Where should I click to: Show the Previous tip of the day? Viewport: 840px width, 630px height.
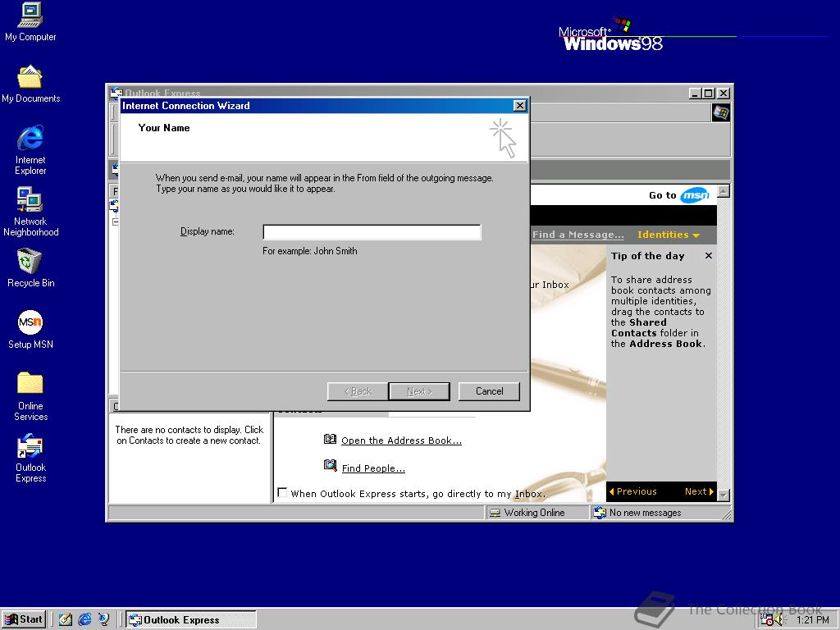tap(632, 491)
